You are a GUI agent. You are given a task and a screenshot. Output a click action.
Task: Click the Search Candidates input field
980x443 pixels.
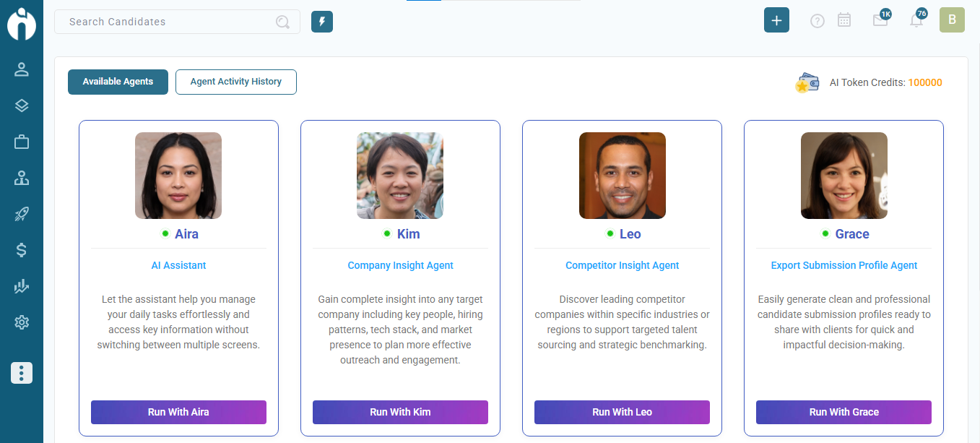pos(170,22)
